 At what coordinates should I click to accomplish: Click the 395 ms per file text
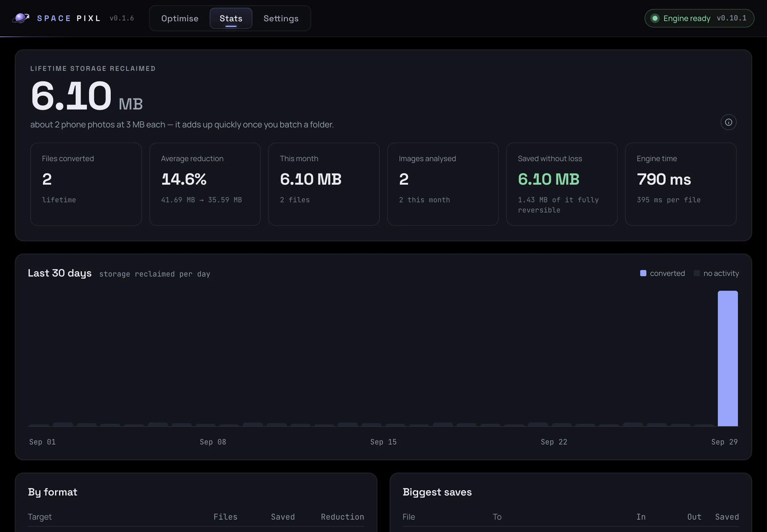(x=668, y=200)
